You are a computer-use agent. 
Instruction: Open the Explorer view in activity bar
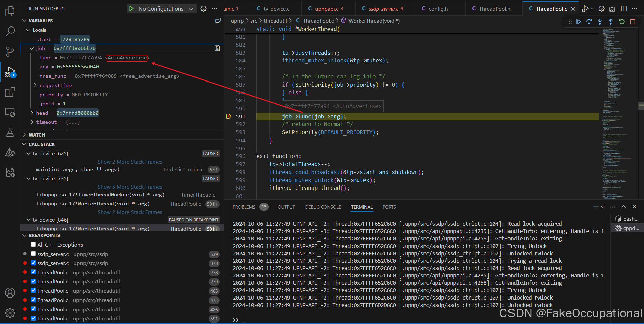pyautogui.click(x=10, y=11)
